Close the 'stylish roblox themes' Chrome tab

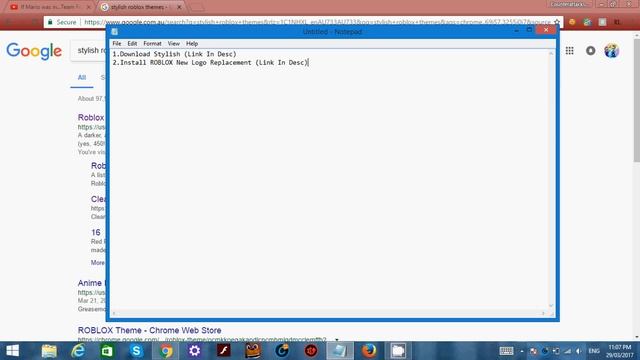pyautogui.click(x=179, y=7)
